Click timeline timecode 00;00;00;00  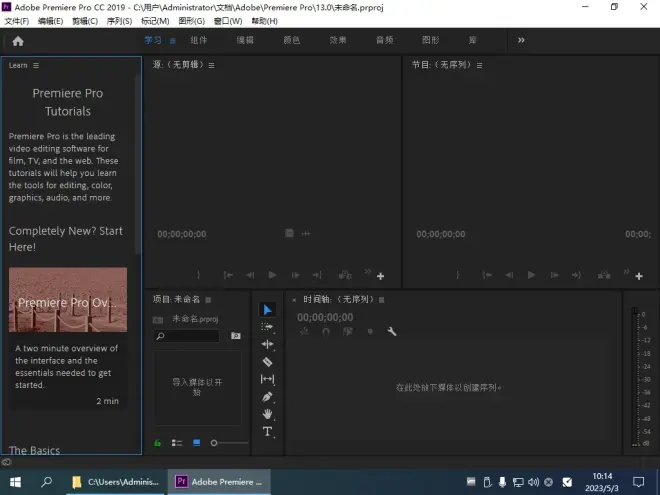(x=325, y=317)
